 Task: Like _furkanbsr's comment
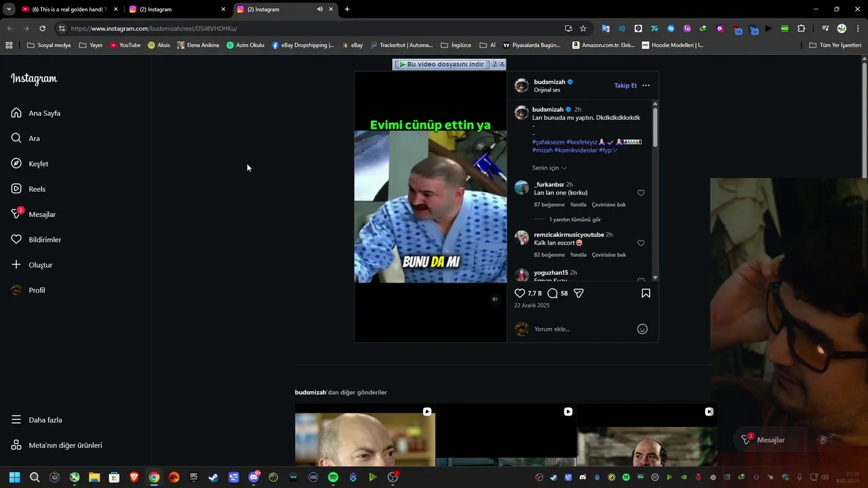[x=641, y=192]
